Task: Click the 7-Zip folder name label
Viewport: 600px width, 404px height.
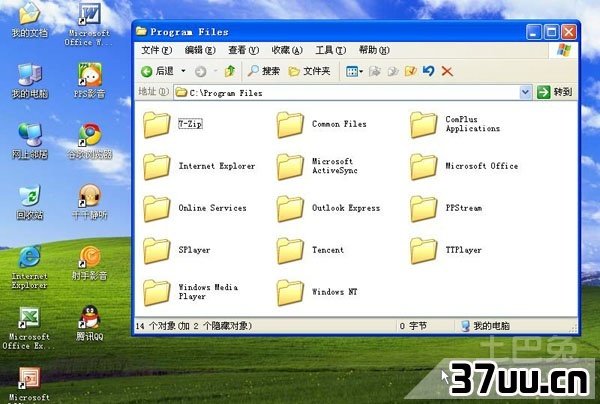Action: tap(190, 124)
